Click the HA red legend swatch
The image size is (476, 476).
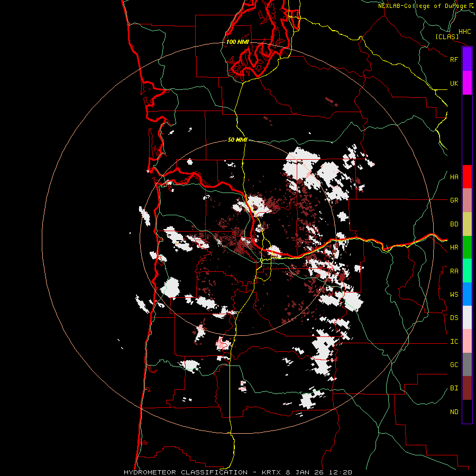coord(467,177)
